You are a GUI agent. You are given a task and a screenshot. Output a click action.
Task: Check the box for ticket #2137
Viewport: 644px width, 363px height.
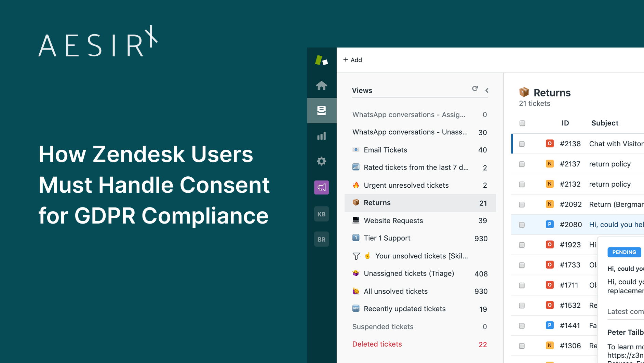pos(522,164)
